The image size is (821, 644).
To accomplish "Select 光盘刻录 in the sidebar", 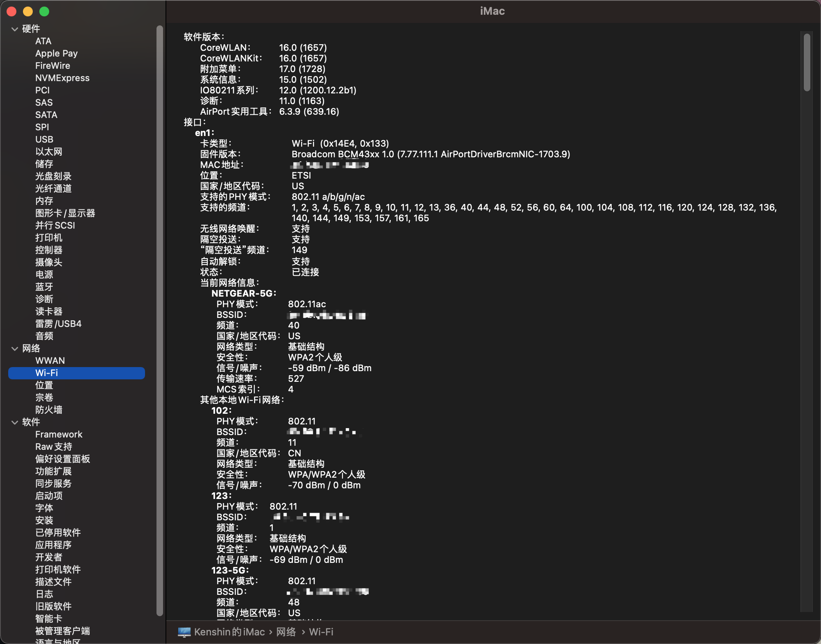I will coord(53,176).
